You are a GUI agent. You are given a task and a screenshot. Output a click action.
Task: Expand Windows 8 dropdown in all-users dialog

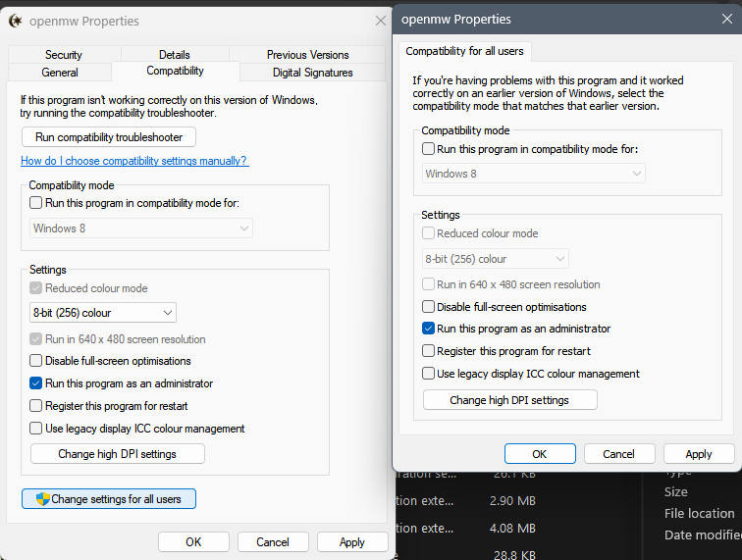(534, 174)
